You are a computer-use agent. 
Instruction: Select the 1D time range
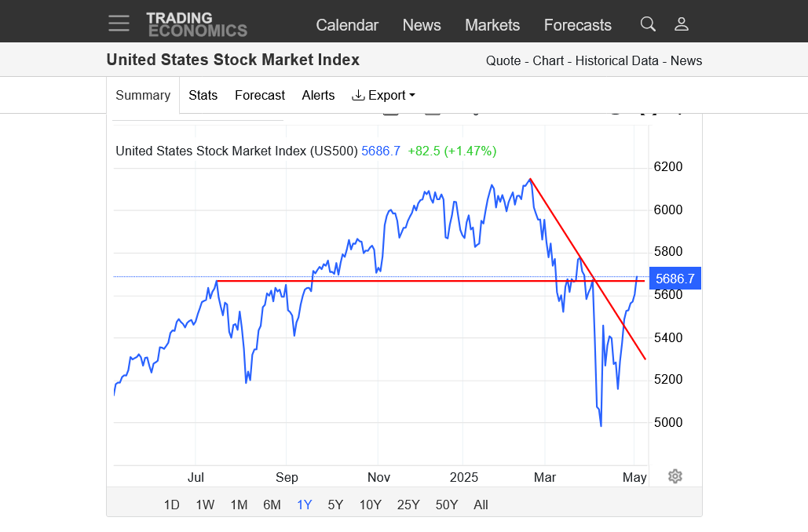[171, 505]
